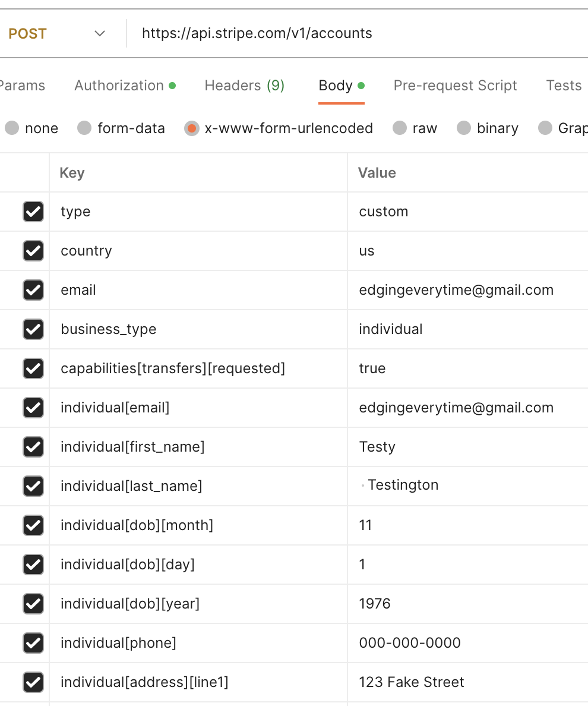The image size is (588, 706).
Task: Uncheck the email row checkbox
Action: 33,290
